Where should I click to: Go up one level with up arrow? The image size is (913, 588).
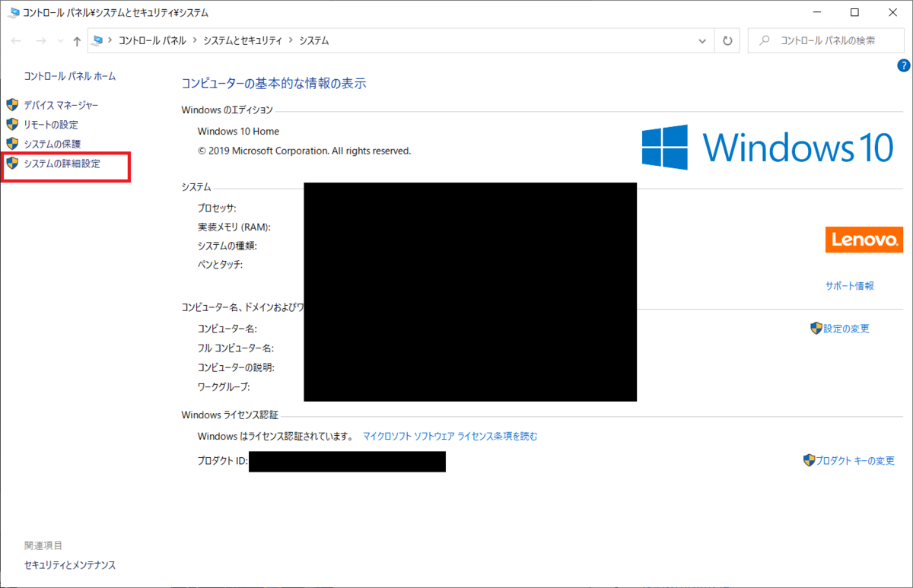pos(77,41)
